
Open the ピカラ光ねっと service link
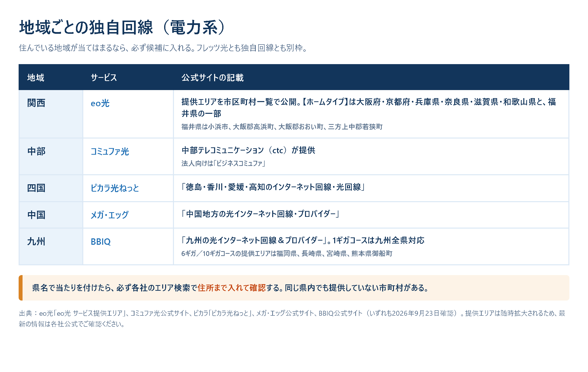pos(115,188)
